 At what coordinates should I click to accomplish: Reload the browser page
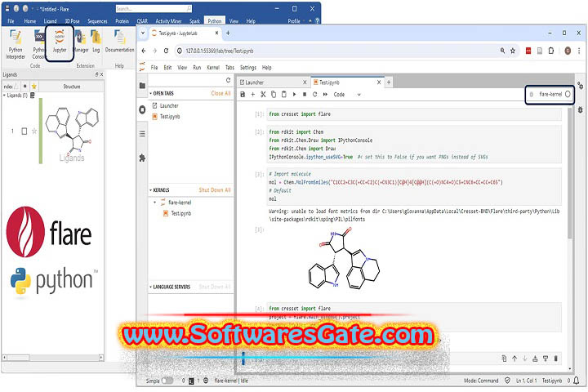166,51
